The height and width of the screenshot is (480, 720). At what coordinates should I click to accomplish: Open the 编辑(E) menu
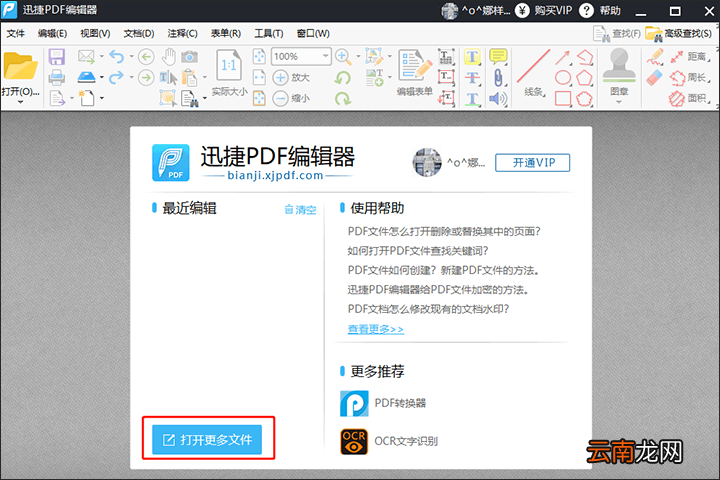52,34
